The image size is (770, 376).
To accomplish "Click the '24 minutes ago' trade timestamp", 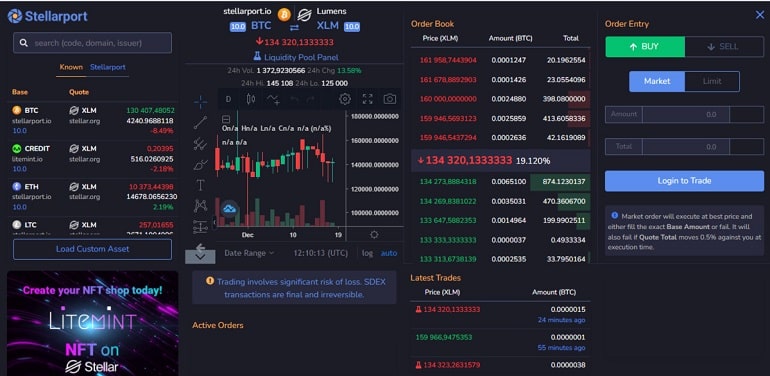I will (x=561, y=320).
